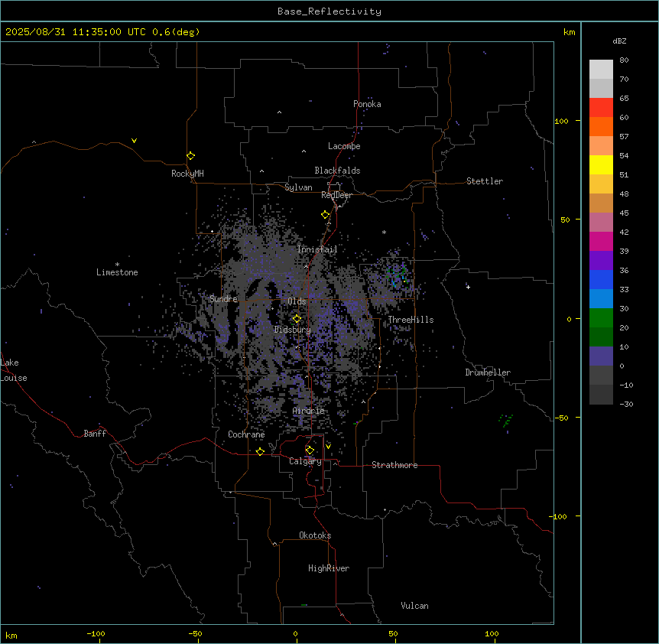
Task: Click the HighRiver city label
Action: pos(329,568)
